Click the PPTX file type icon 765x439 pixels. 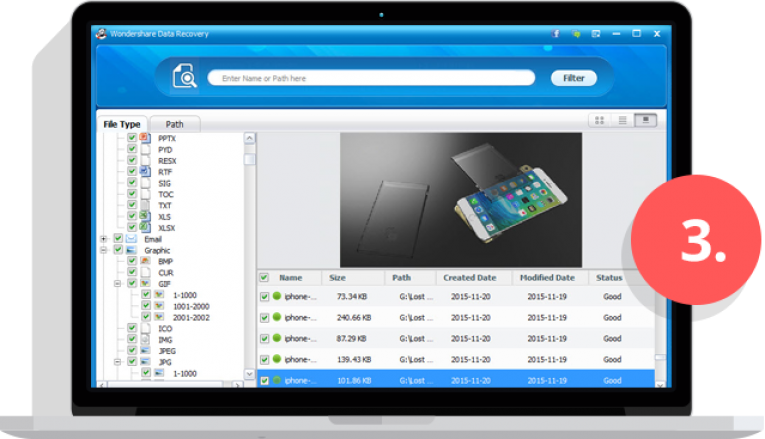[x=145, y=138]
